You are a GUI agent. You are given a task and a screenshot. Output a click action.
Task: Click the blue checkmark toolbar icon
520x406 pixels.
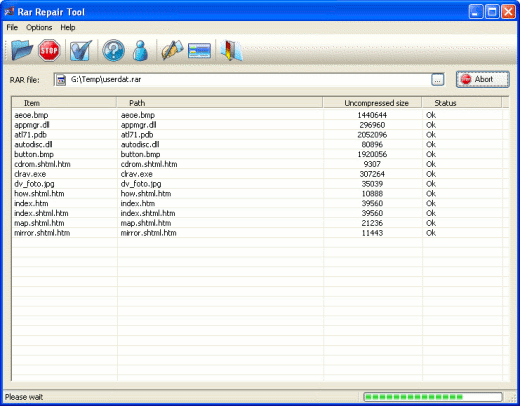click(81, 50)
